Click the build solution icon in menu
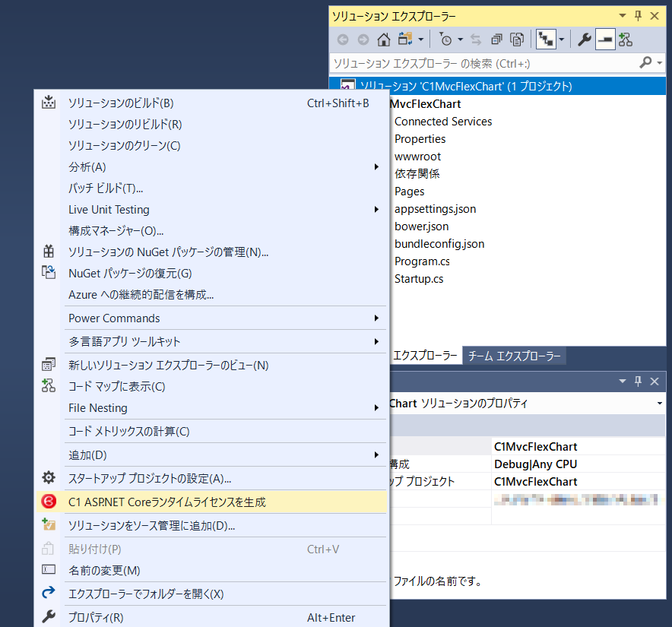This screenshot has height=627, width=672. [49, 102]
